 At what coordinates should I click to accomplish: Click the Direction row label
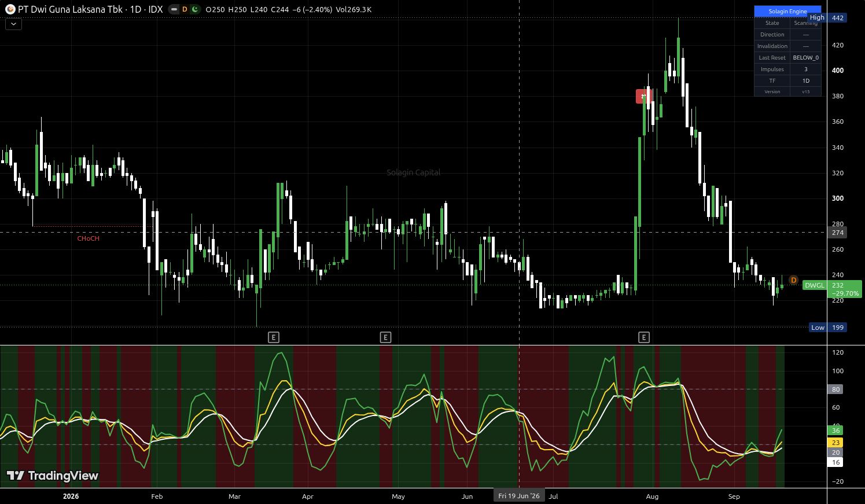click(x=772, y=35)
